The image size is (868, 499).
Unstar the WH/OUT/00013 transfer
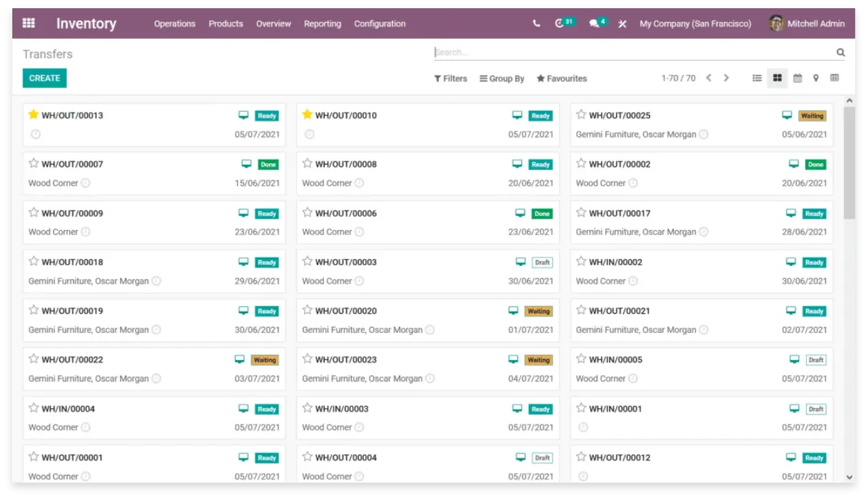[33, 115]
